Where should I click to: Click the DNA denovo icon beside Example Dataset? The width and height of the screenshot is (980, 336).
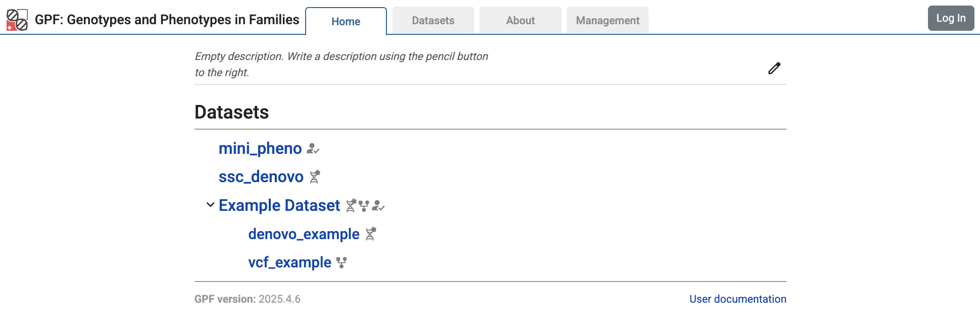tap(351, 205)
